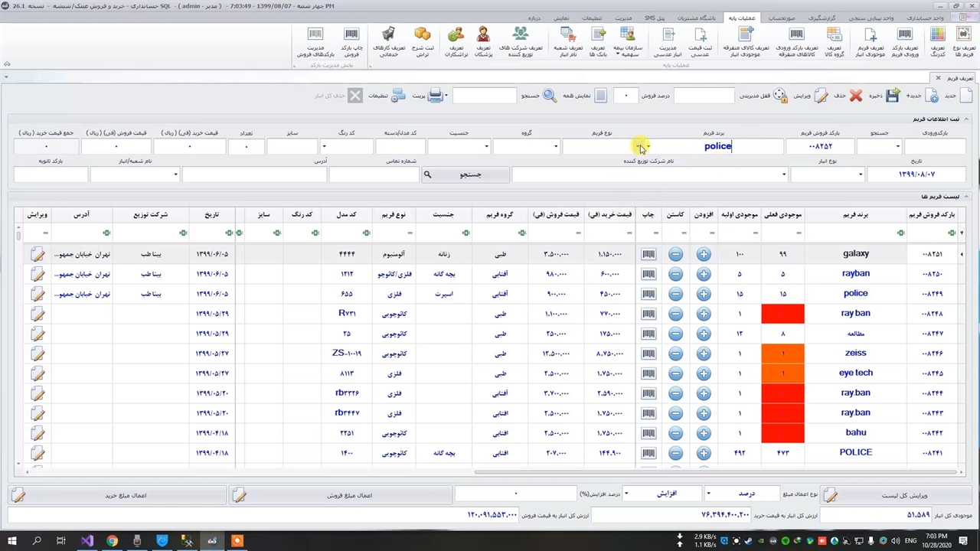980x551 pixels.
Task: Click the barcode print icon in rayban row
Action: tap(648, 274)
